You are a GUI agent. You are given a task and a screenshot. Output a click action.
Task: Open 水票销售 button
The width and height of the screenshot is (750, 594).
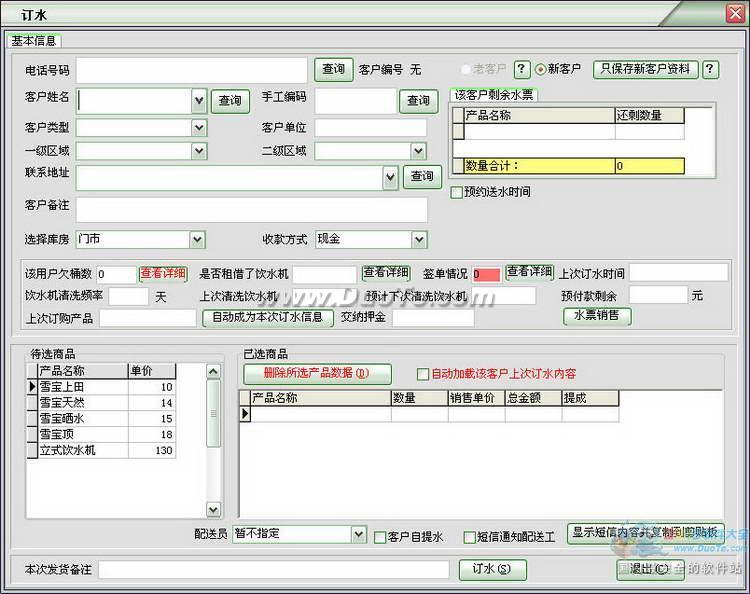click(x=597, y=316)
